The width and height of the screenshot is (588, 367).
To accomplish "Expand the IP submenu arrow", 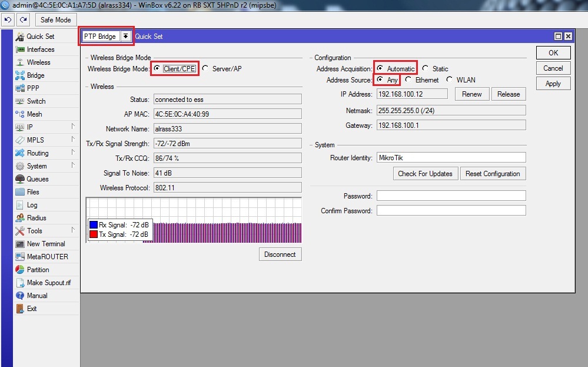I will [x=73, y=127].
